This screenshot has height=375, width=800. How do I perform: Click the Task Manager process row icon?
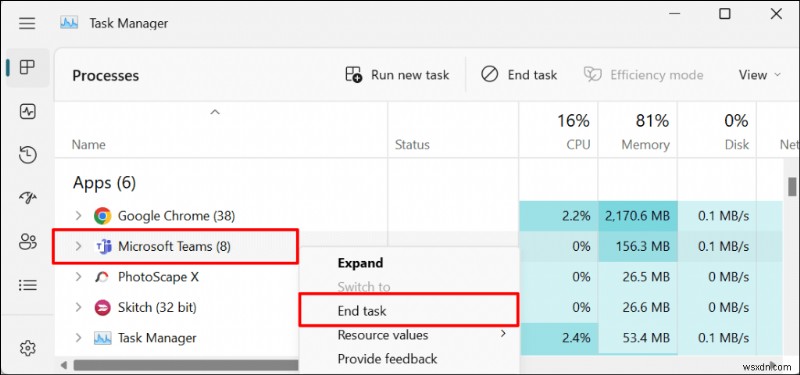[103, 338]
